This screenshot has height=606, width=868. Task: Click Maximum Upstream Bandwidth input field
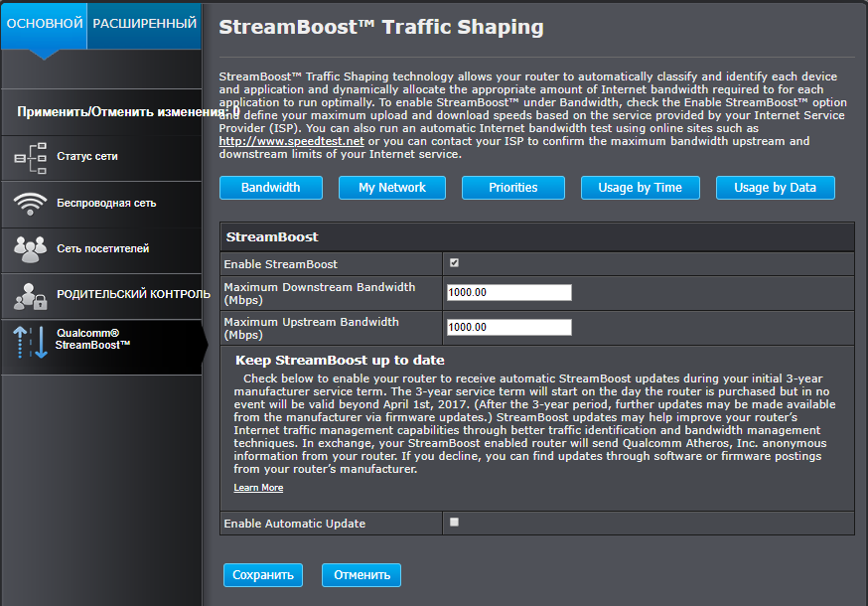point(509,328)
